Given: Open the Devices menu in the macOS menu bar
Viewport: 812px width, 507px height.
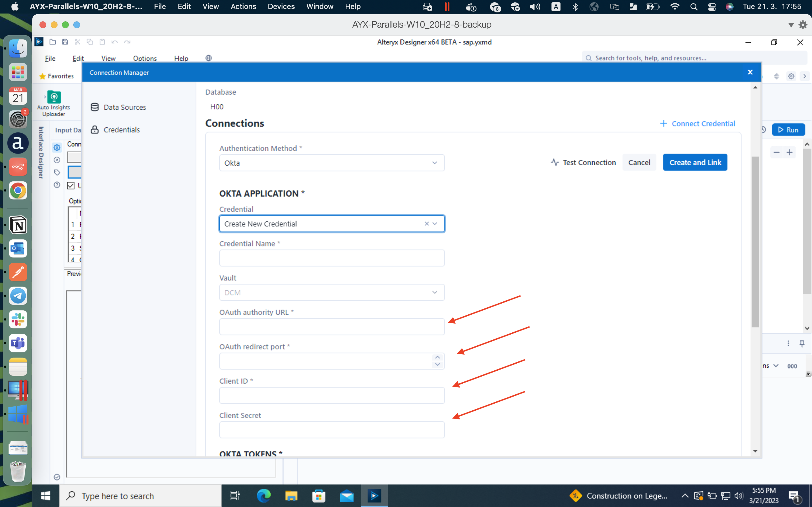Looking at the screenshot, I should pos(281,6).
